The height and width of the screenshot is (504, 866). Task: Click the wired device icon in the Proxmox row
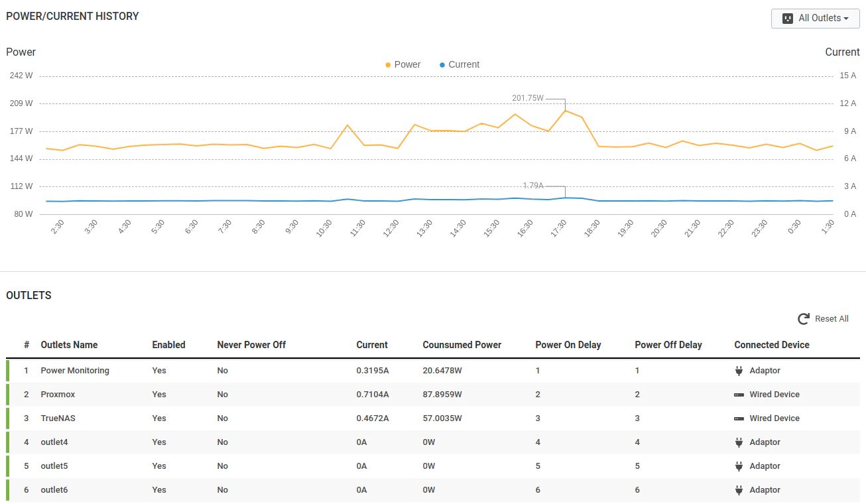coord(739,395)
